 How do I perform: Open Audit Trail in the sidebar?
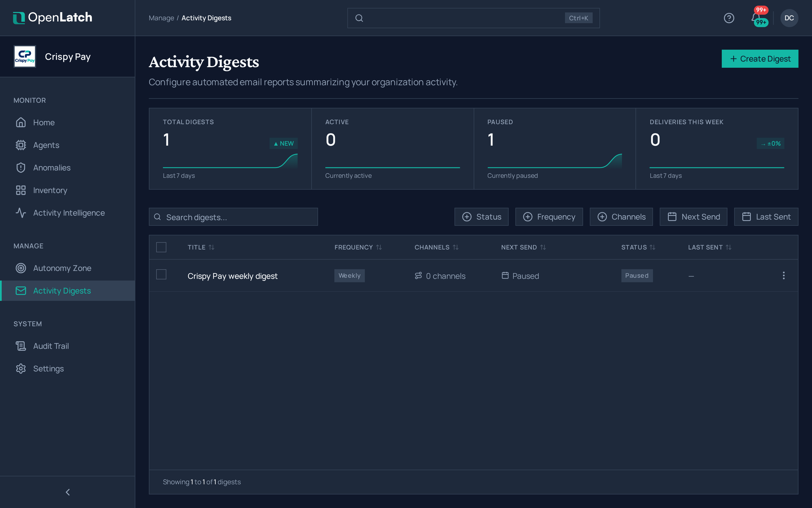coord(68,346)
